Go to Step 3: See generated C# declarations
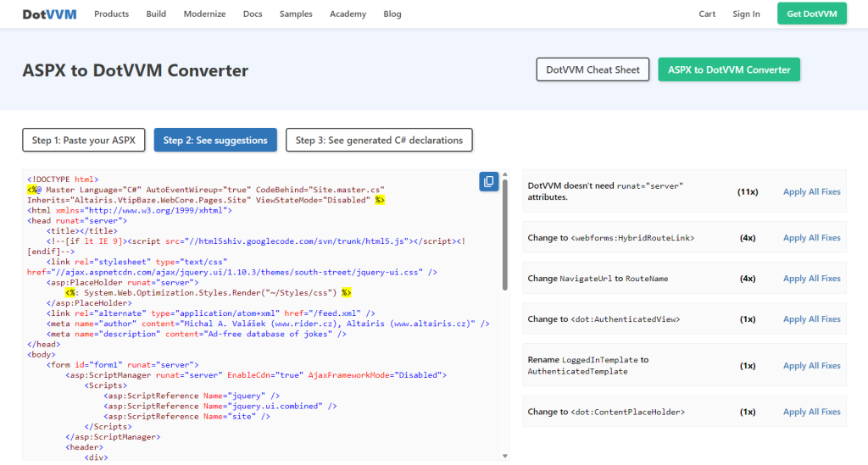The width and height of the screenshot is (868, 465). click(379, 140)
